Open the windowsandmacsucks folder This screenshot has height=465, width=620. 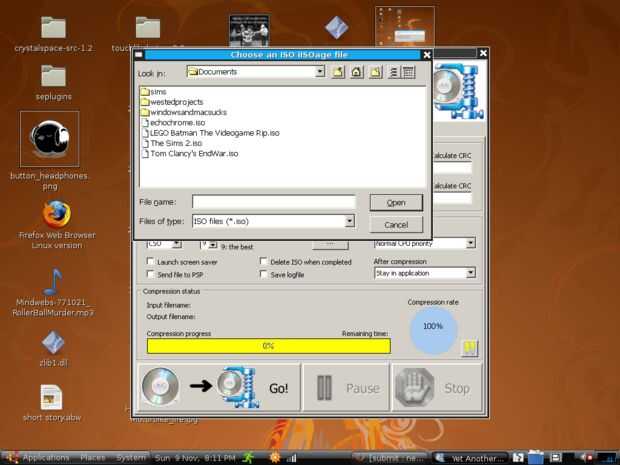[x=184, y=112]
